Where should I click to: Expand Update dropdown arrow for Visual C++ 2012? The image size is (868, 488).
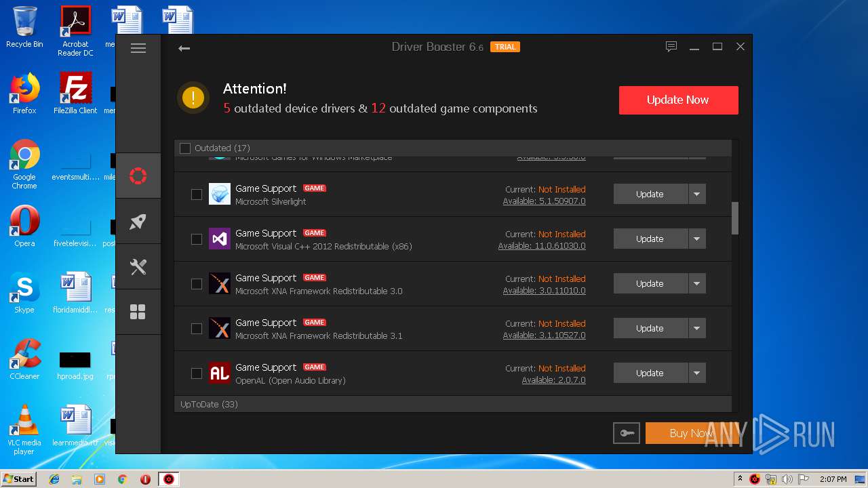click(x=697, y=239)
